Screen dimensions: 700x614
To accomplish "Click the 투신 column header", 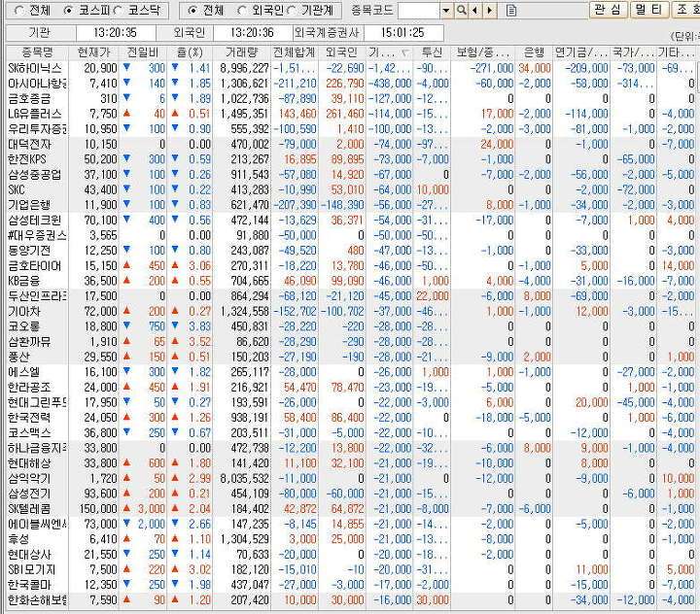I will pyautogui.click(x=432, y=52).
